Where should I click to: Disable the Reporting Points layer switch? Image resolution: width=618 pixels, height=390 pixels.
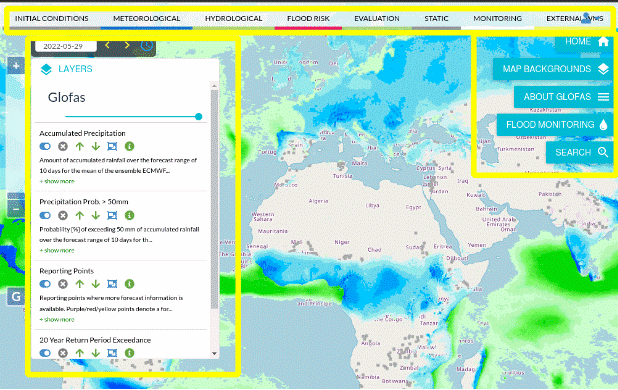pos(45,284)
